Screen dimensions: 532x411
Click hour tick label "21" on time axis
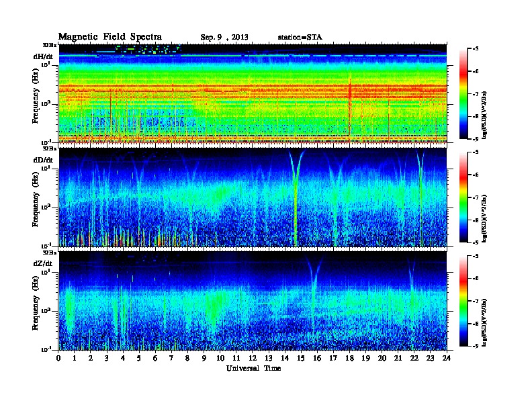(x=398, y=358)
